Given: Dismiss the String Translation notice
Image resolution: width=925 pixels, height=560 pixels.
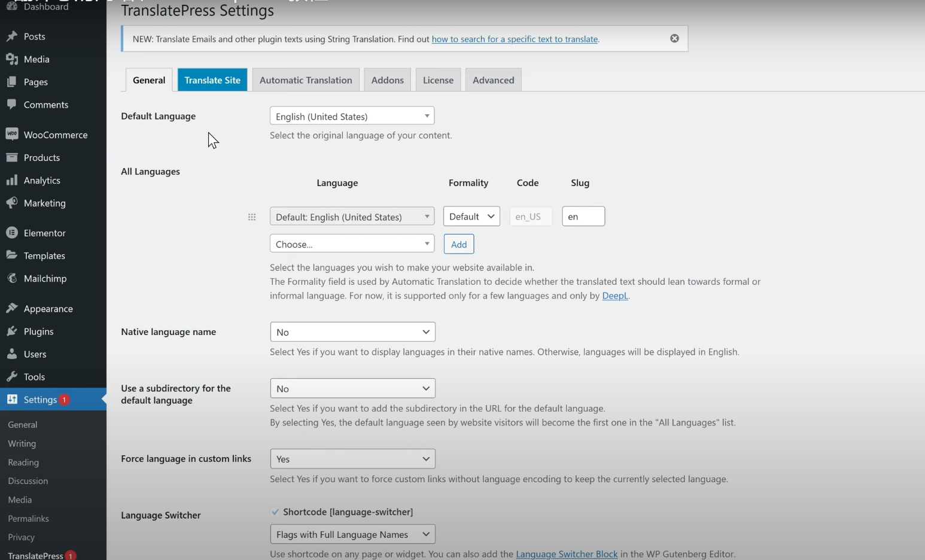Looking at the screenshot, I should click(674, 38).
